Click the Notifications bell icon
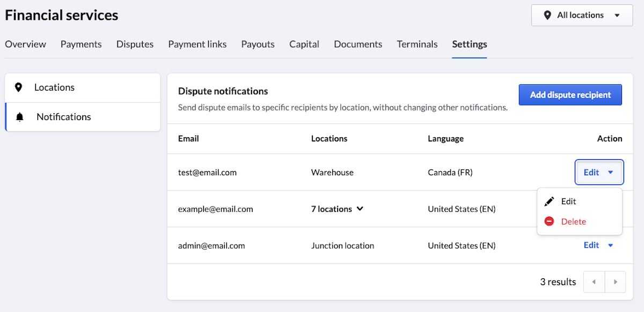Viewport: 644px width, 312px height. pyautogui.click(x=20, y=116)
